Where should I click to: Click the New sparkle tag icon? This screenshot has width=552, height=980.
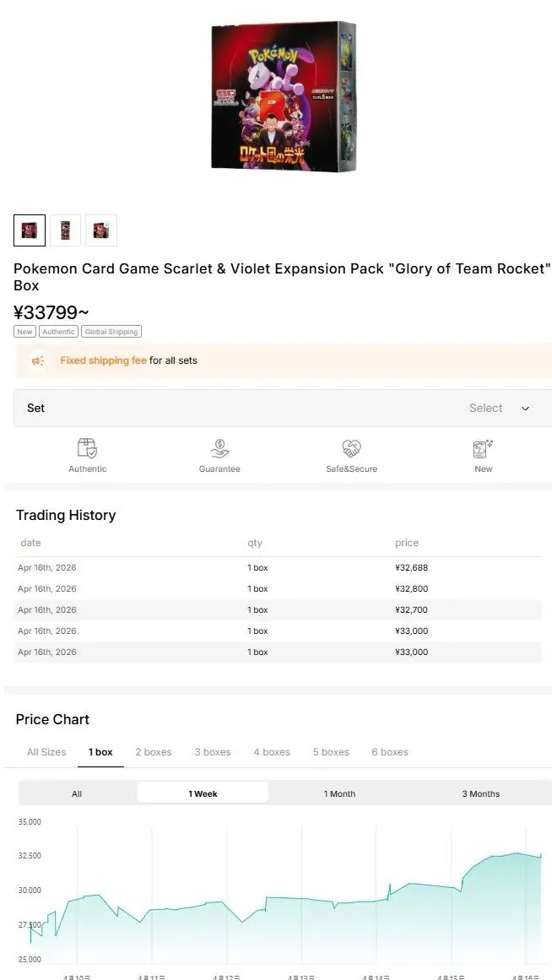[x=483, y=448]
